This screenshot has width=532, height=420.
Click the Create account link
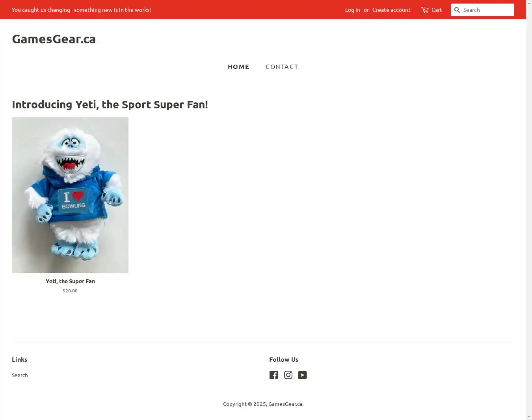click(391, 10)
